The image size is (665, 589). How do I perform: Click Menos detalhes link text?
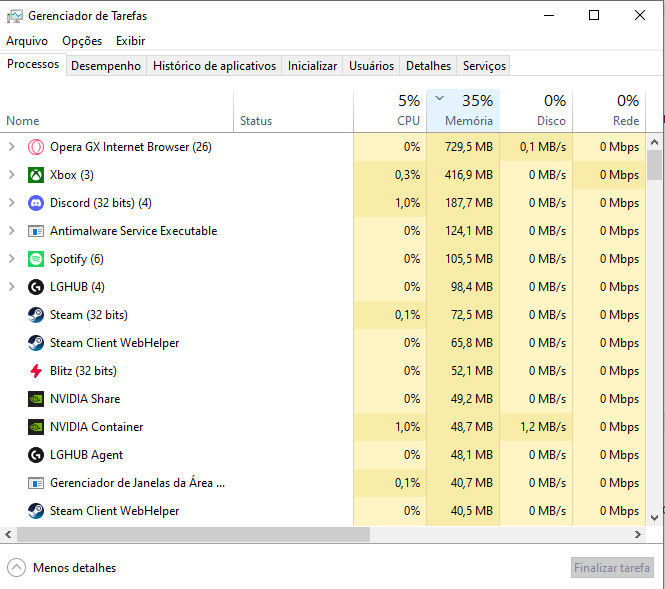click(x=75, y=568)
